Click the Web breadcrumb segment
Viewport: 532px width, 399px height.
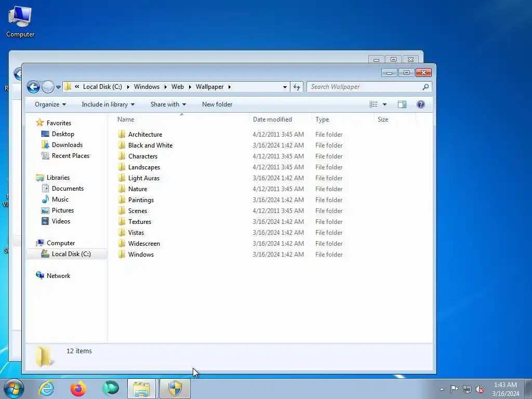tap(178, 87)
